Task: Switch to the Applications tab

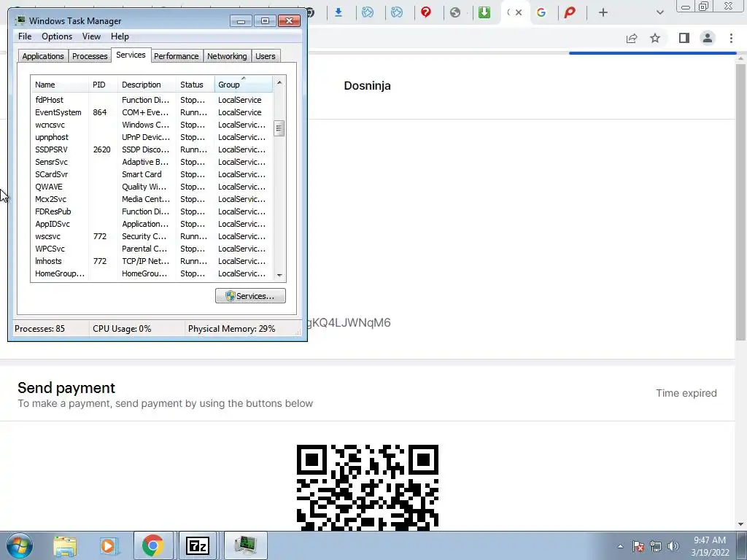Action: [x=43, y=56]
